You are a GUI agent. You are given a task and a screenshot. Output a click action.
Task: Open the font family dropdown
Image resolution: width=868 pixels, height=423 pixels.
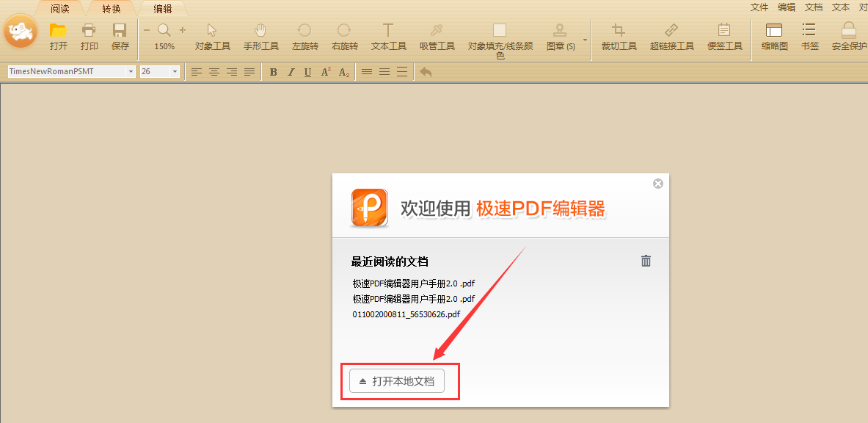(131, 71)
